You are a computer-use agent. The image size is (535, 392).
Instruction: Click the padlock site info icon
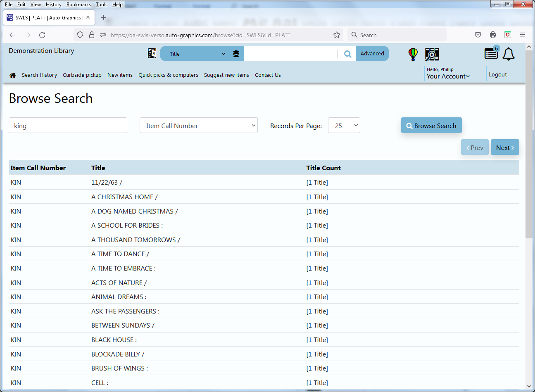coord(92,35)
